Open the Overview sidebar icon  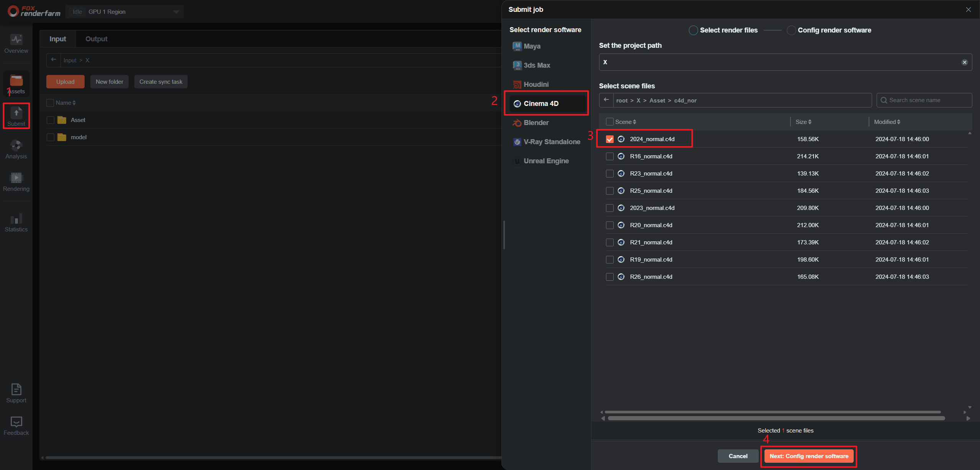pos(16,44)
